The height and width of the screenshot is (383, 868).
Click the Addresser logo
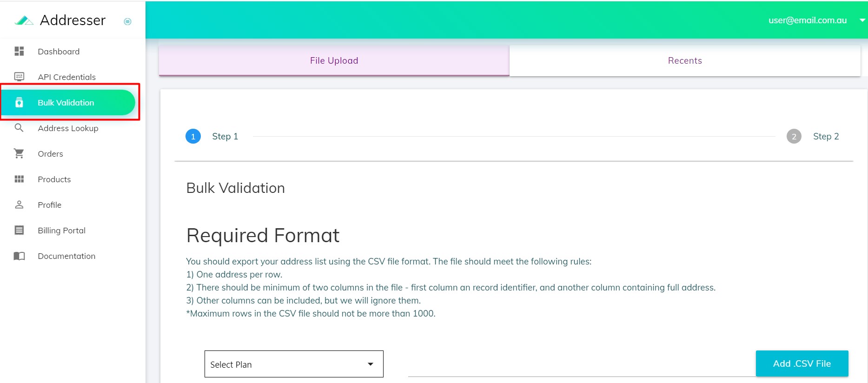pyautogui.click(x=24, y=20)
